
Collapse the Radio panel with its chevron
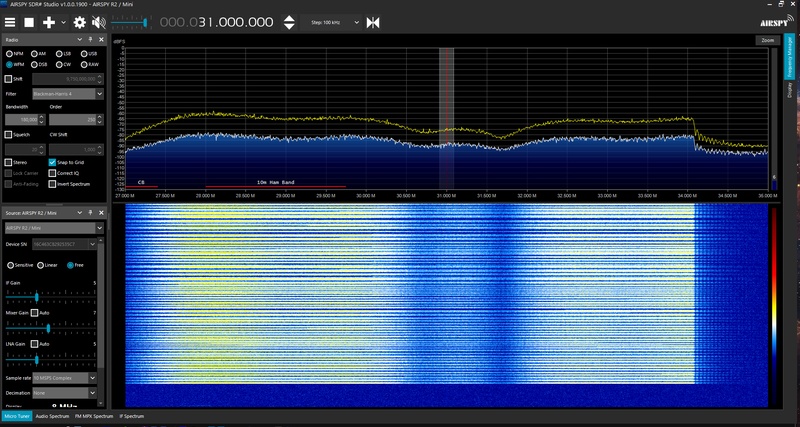(x=80, y=39)
